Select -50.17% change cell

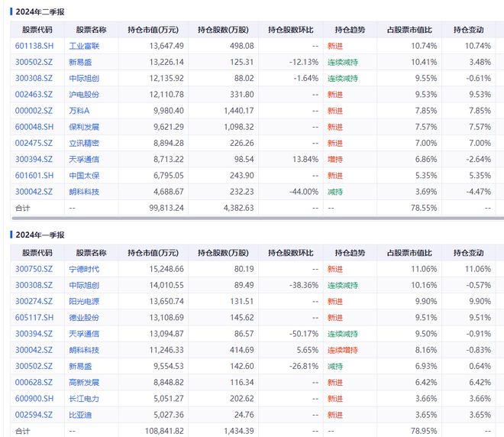coord(304,334)
